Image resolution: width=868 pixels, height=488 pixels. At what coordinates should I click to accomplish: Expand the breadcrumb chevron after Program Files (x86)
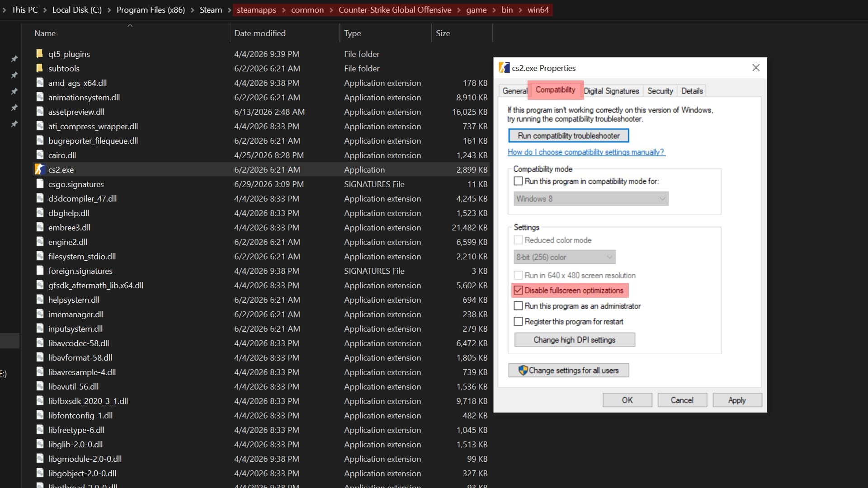tap(192, 10)
